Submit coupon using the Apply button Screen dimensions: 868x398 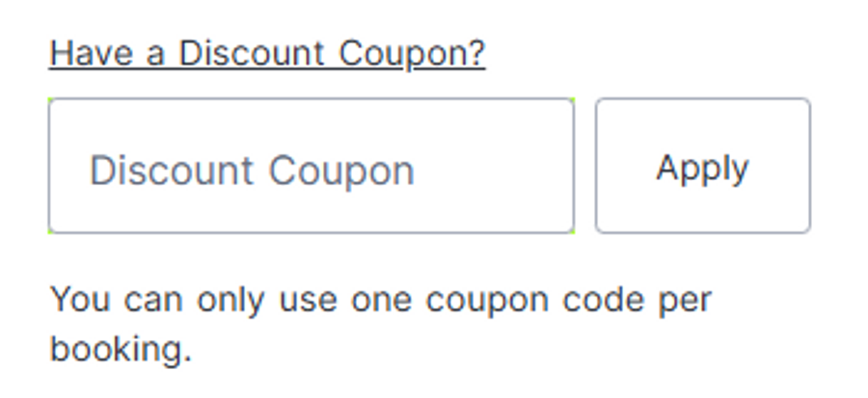[702, 166]
